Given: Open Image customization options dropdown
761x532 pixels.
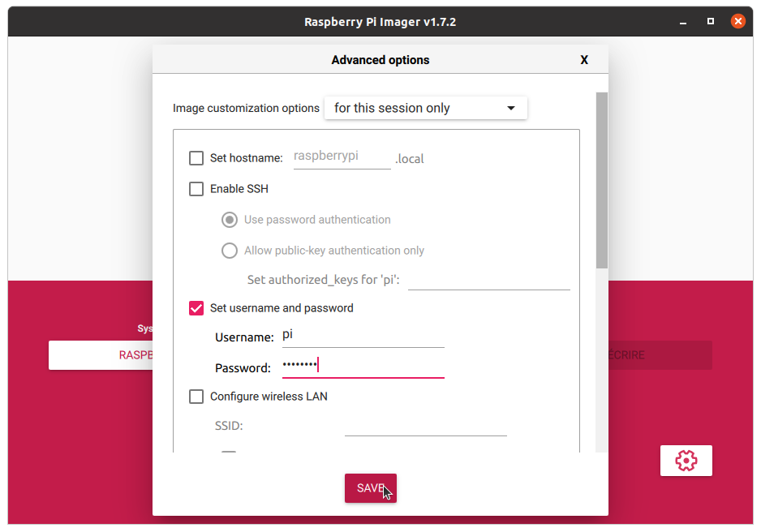Looking at the screenshot, I should (x=426, y=108).
